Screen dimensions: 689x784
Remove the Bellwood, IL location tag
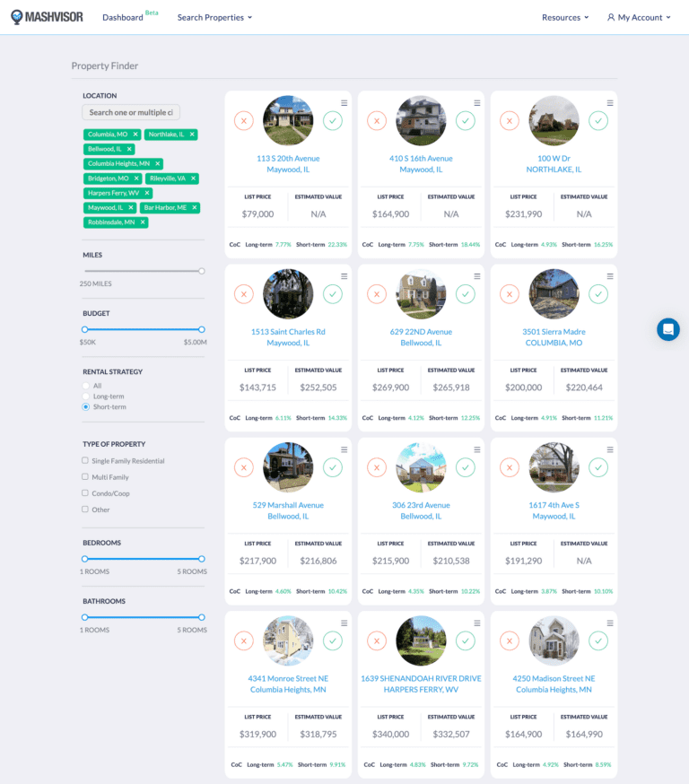coord(129,149)
